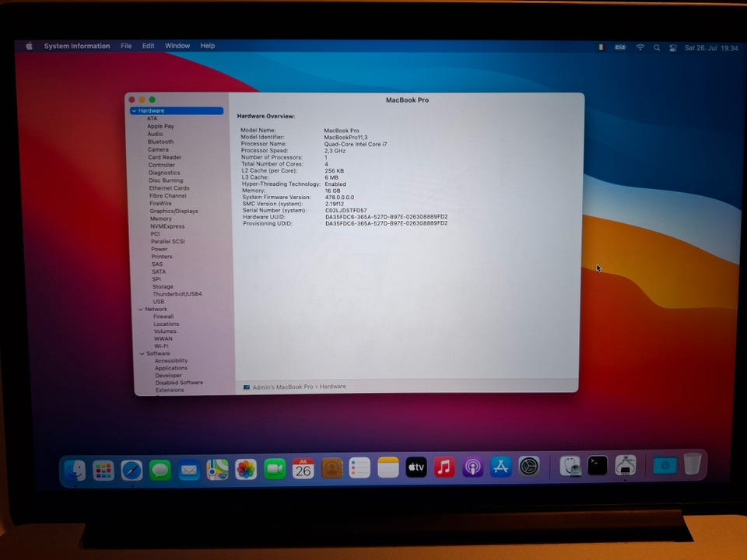Image resolution: width=747 pixels, height=560 pixels.
Task: Open System Information menu
Action: tap(77, 46)
